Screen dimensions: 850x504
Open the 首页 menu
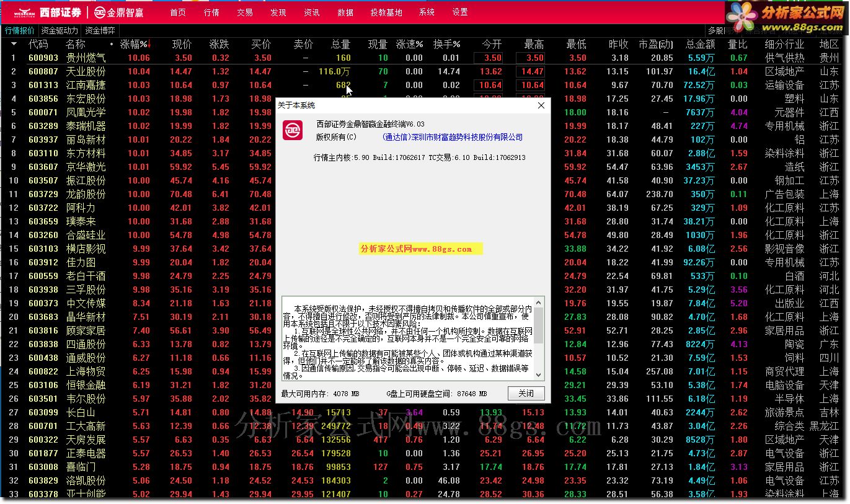pyautogui.click(x=178, y=12)
